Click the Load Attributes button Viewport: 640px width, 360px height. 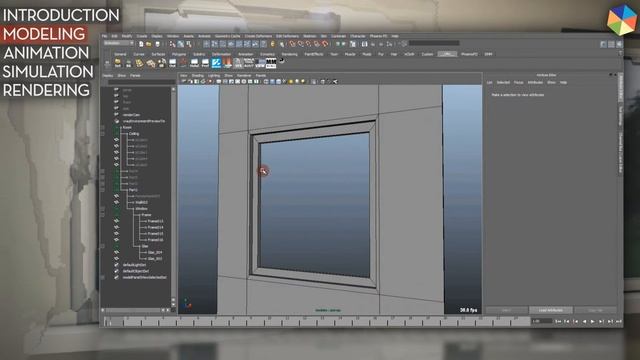point(551,310)
